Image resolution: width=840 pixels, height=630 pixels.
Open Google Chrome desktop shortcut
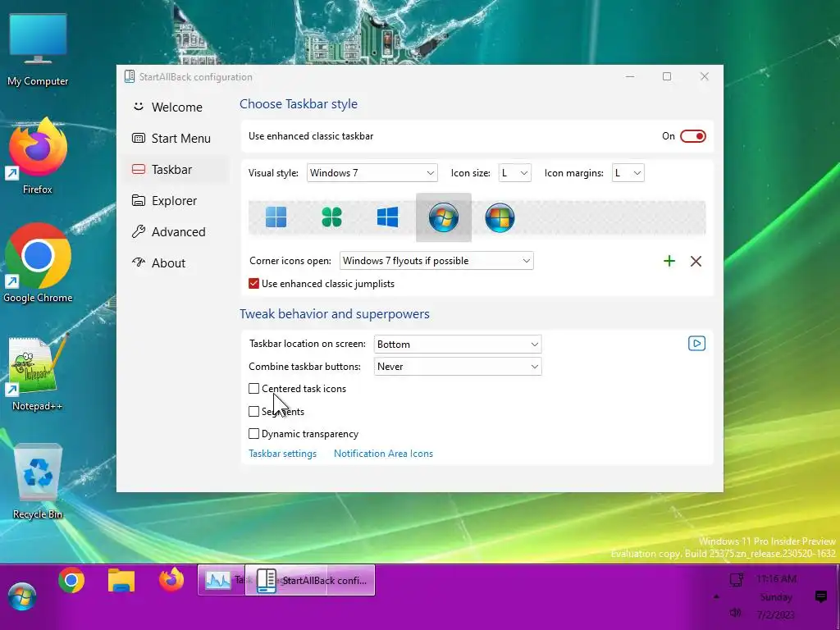click(38, 264)
